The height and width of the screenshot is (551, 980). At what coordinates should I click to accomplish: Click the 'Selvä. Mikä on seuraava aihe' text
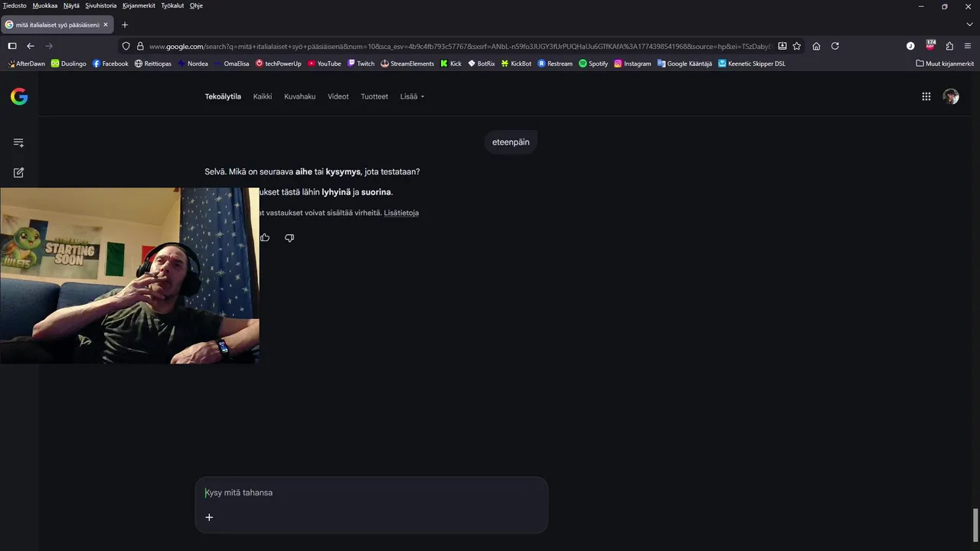click(x=312, y=171)
